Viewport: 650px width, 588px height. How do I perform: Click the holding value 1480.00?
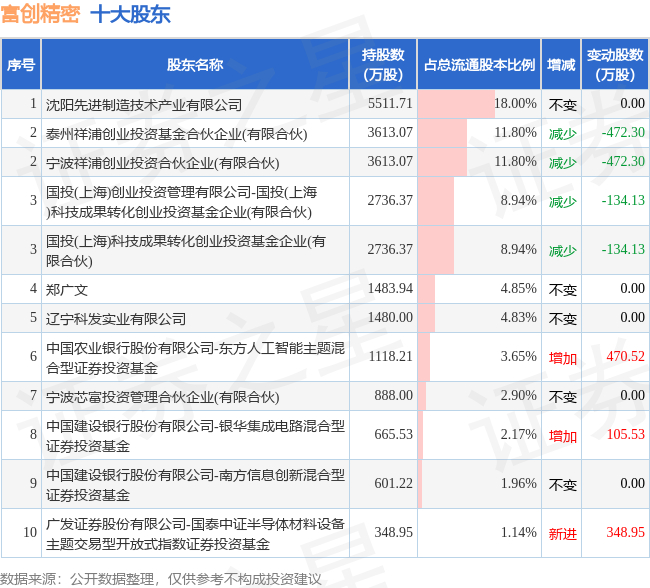point(390,317)
